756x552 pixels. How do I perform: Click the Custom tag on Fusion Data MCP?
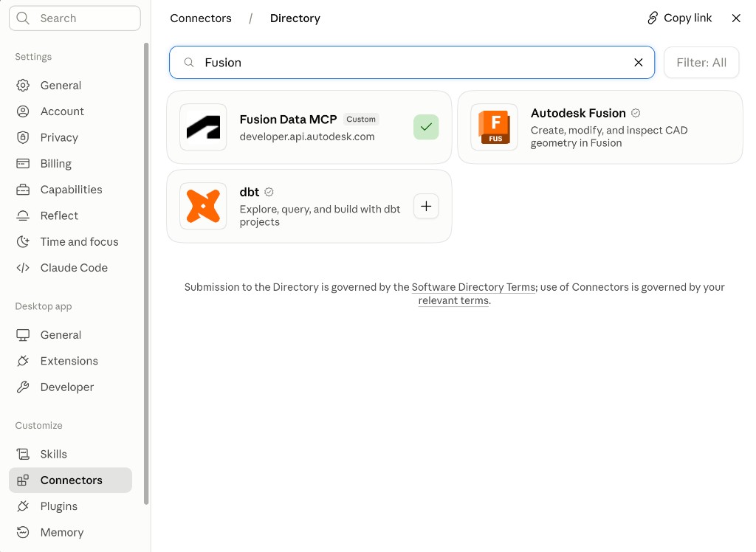click(x=360, y=119)
